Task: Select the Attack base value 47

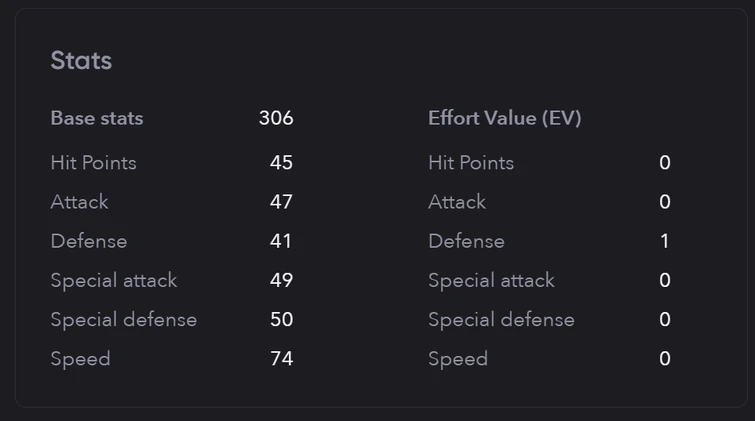Action: point(281,201)
